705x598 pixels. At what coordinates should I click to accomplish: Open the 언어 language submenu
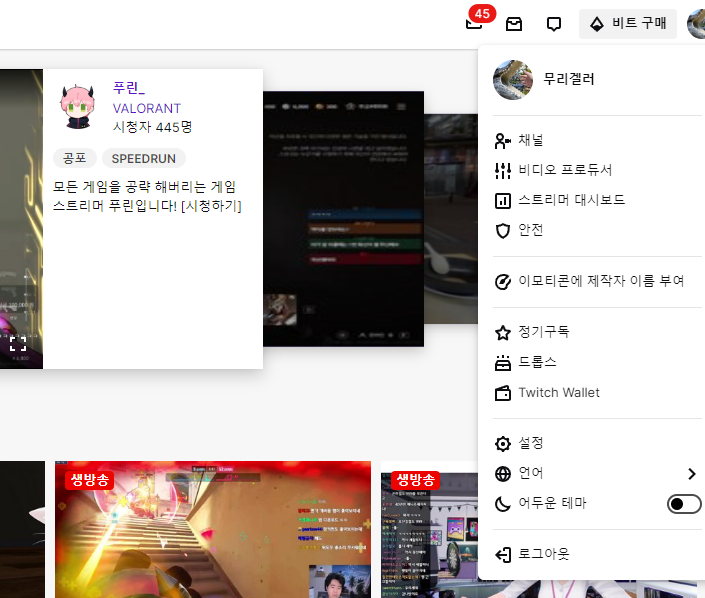pos(597,473)
